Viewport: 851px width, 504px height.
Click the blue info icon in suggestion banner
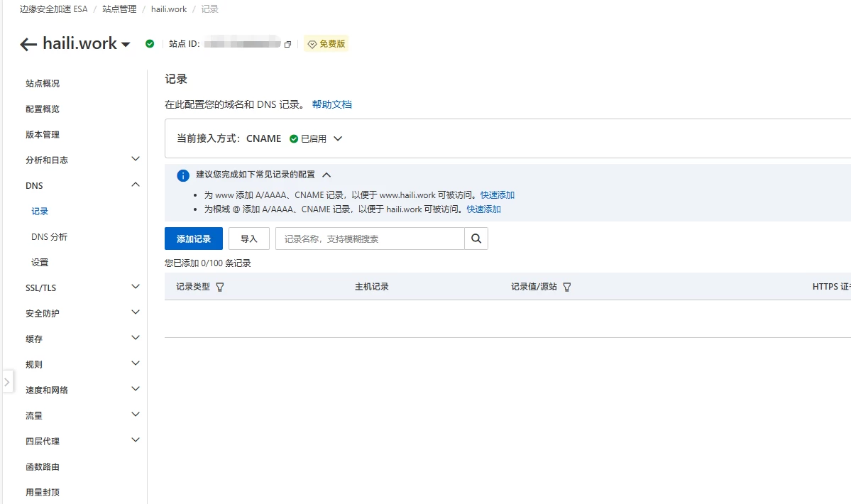183,175
